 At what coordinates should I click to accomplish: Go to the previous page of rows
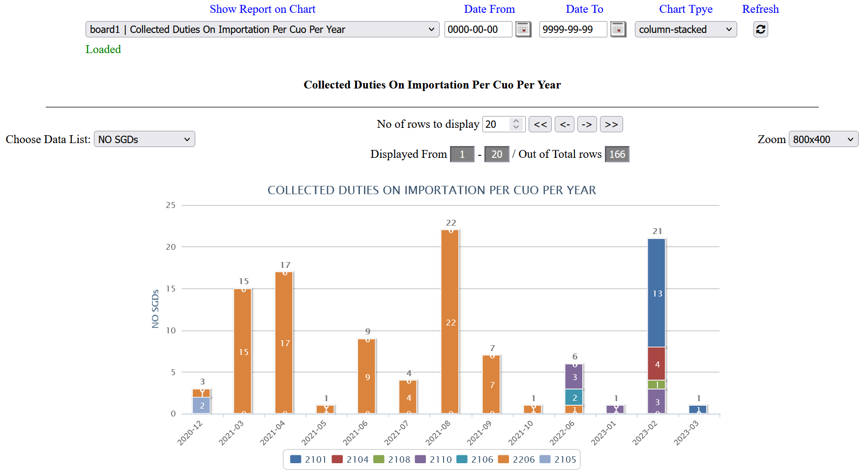click(x=565, y=124)
